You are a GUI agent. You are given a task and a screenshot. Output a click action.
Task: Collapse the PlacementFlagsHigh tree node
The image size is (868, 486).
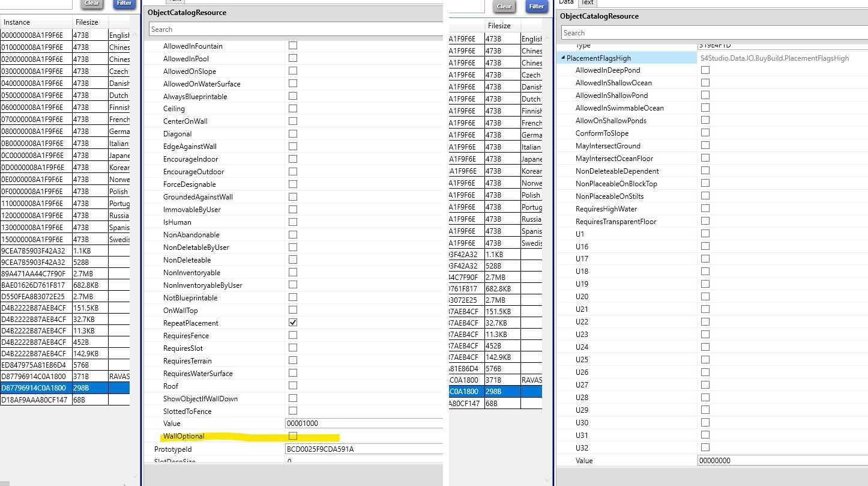coord(563,58)
